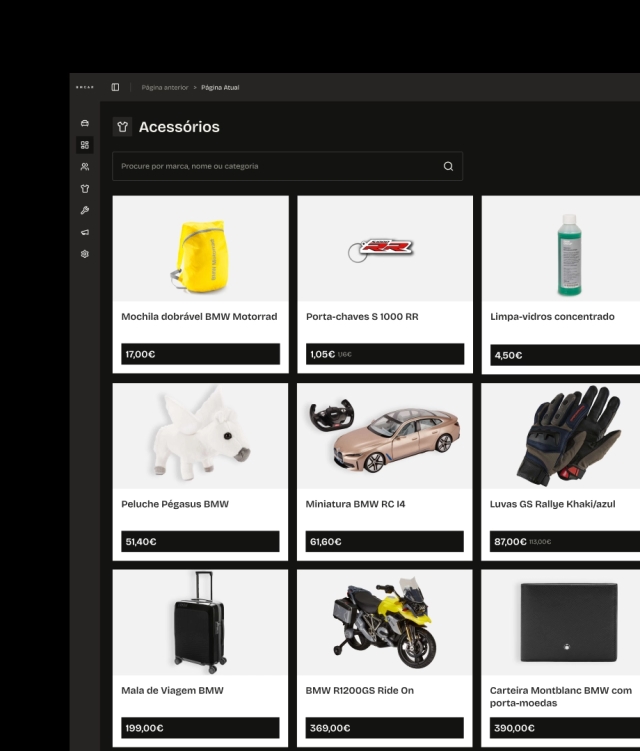Viewport: 640px width, 751px height.
Task: Select the dashboard grid icon in sidebar
Action: click(x=85, y=145)
